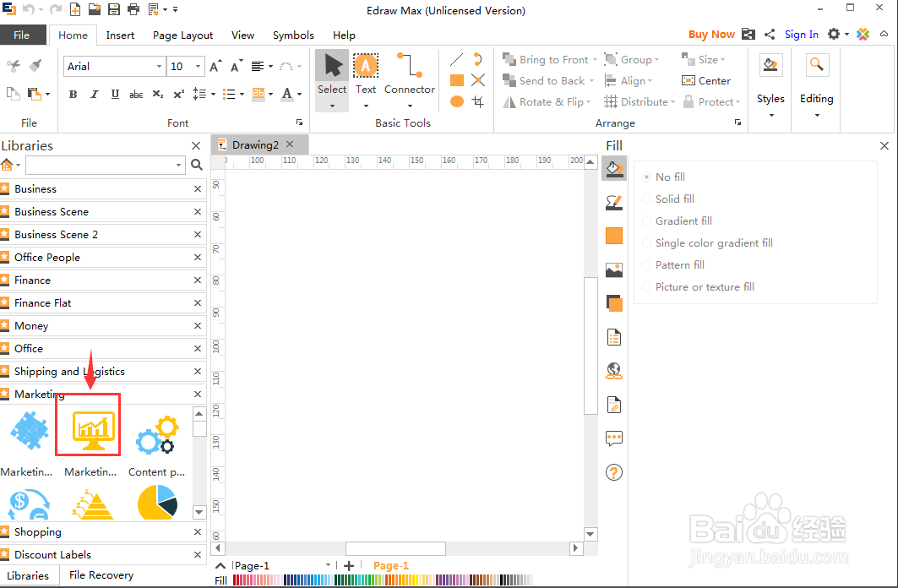This screenshot has height=588, width=898.
Task: Switch to the Help tab
Action: coord(344,35)
